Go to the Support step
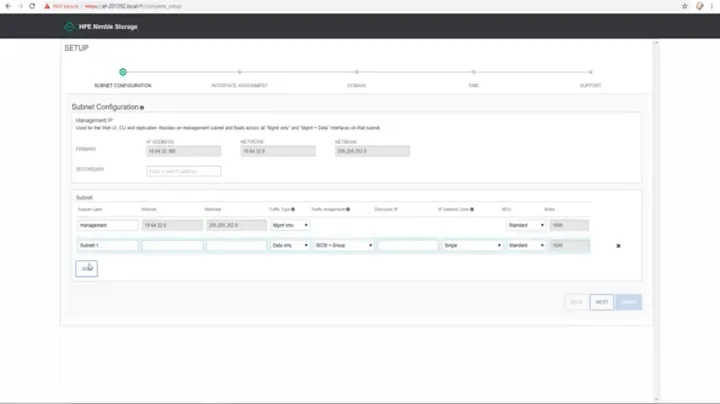720x404 pixels. [591, 72]
